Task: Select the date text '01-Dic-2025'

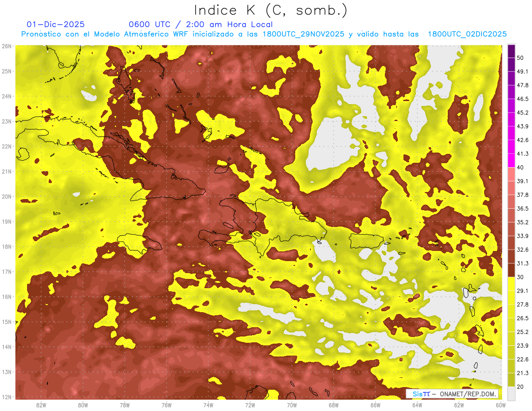Action: point(55,25)
